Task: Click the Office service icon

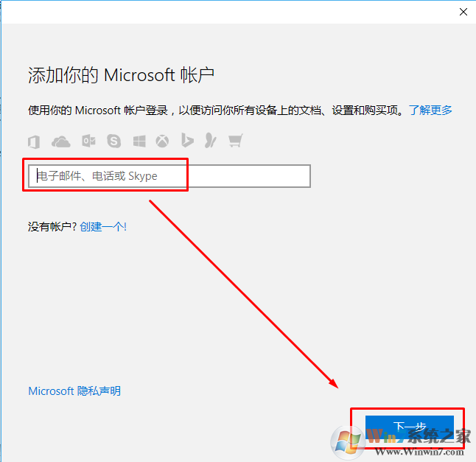Action: tap(34, 141)
